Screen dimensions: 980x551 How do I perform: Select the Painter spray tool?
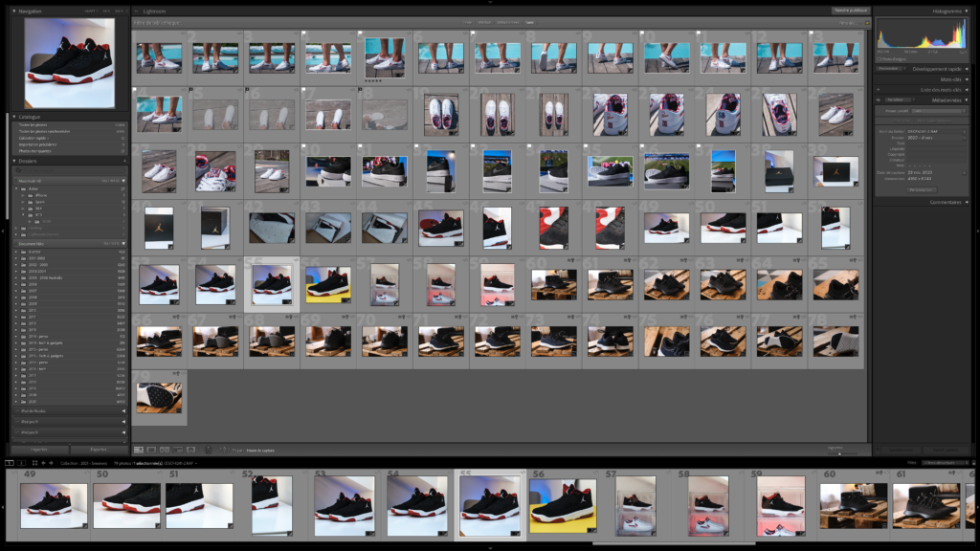click(x=209, y=450)
